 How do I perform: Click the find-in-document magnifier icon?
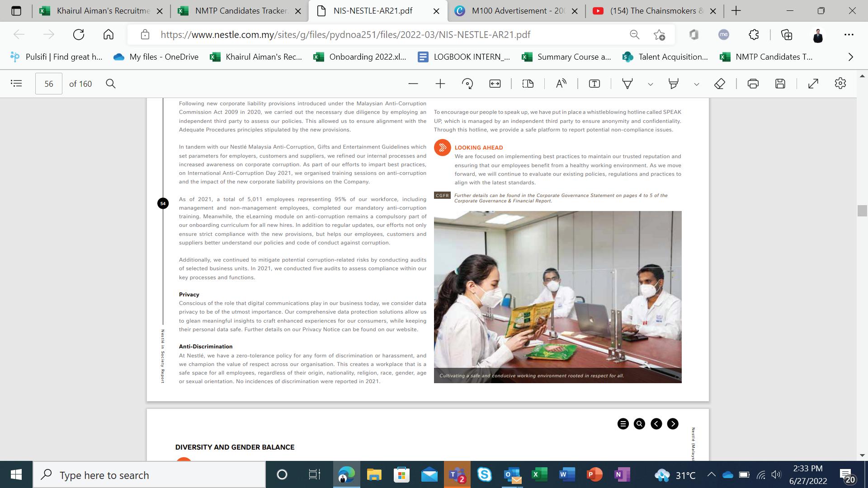point(111,84)
